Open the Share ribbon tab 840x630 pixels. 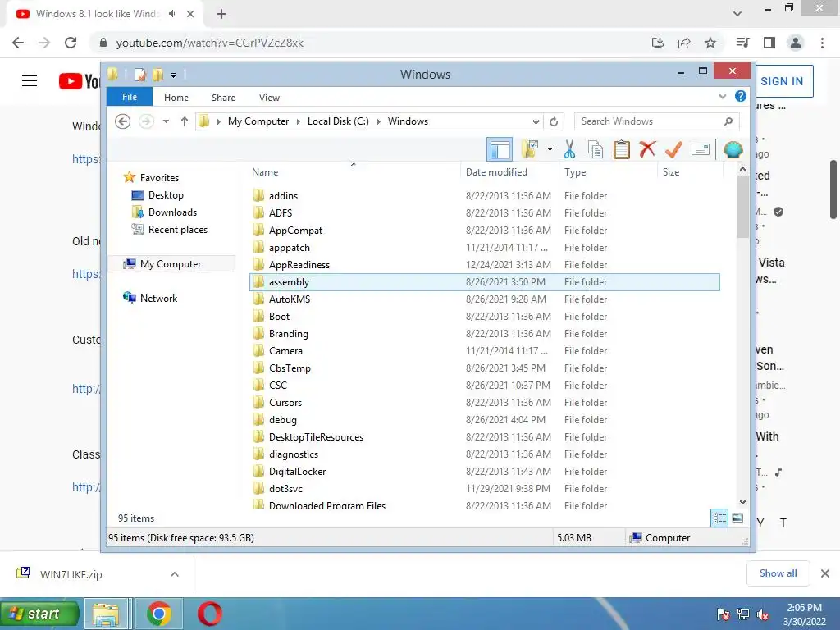coord(223,98)
